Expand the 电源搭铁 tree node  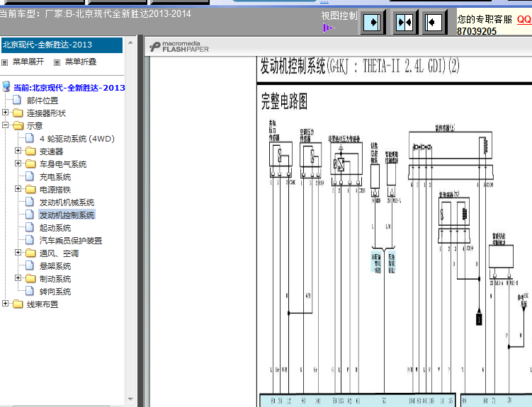[x=18, y=188]
